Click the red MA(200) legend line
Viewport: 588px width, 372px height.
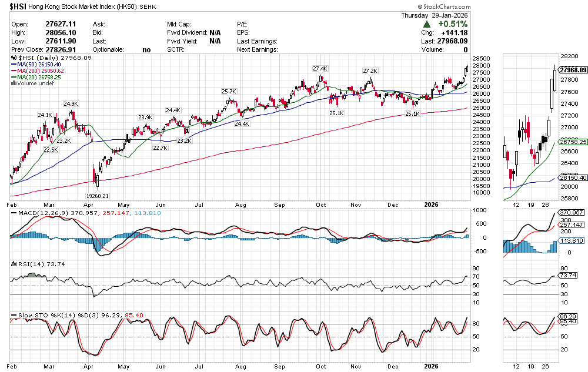[14, 71]
